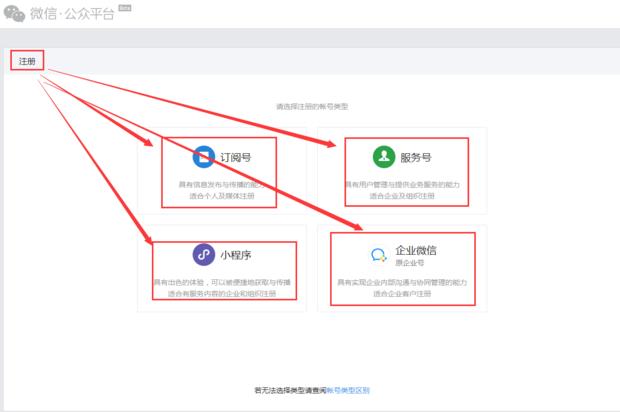Click 若无法选择类型请查阅 text at bottom

click(291, 390)
